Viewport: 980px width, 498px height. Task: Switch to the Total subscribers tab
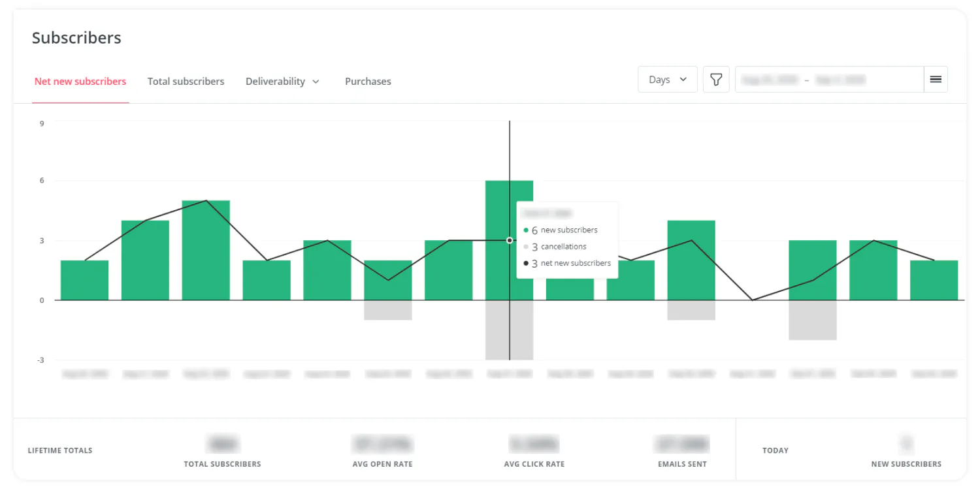click(186, 82)
